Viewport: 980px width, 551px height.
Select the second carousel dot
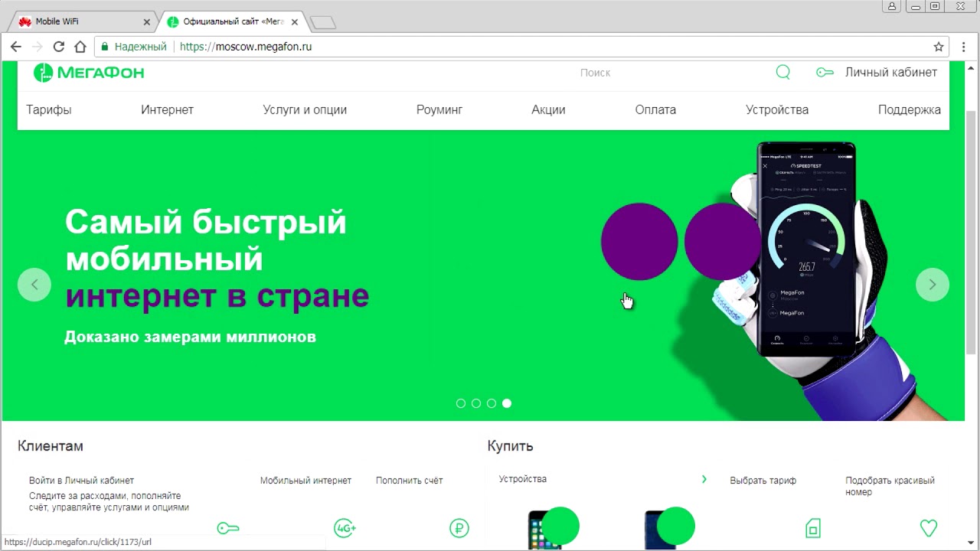coord(476,403)
